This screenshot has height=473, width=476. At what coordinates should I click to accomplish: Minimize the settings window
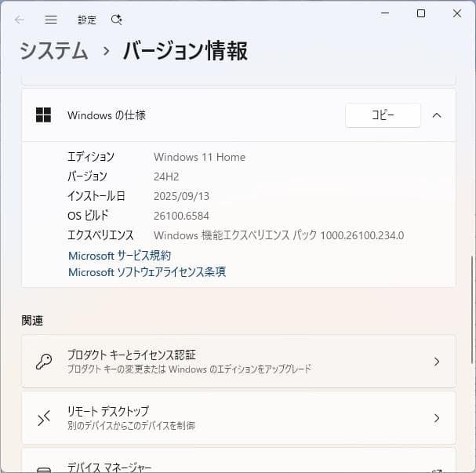[385, 13]
